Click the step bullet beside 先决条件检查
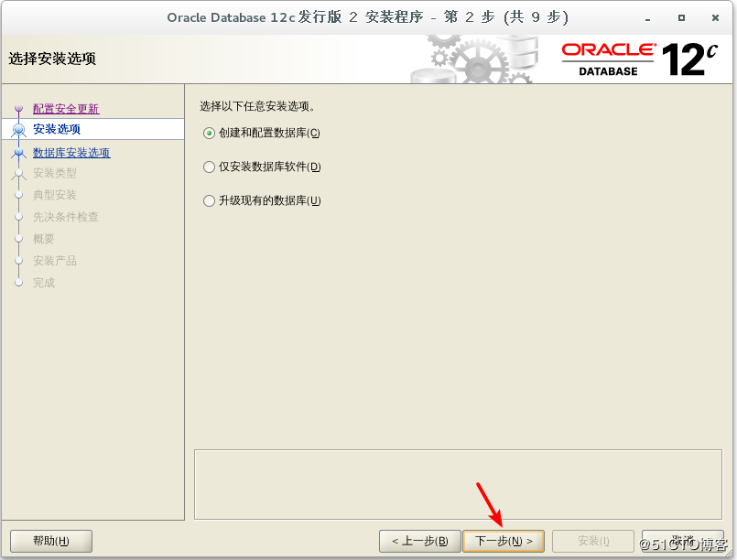This screenshot has width=737, height=560. 19,217
